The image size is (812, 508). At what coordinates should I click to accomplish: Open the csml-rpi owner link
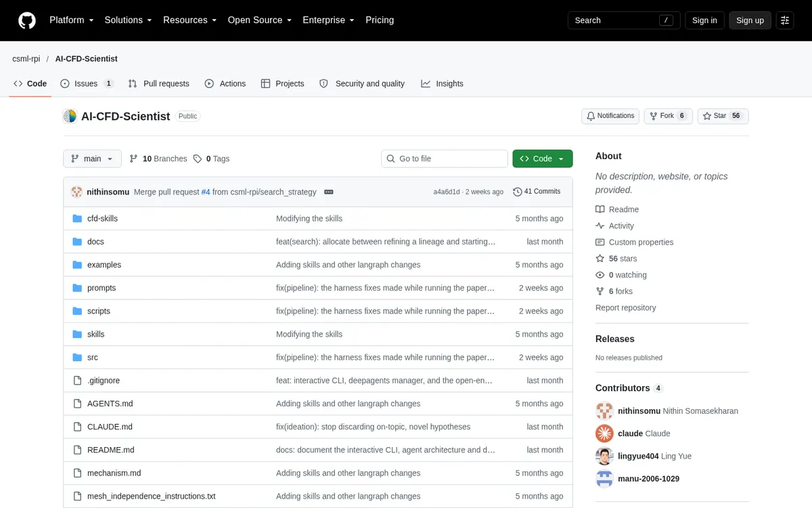(26, 59)
